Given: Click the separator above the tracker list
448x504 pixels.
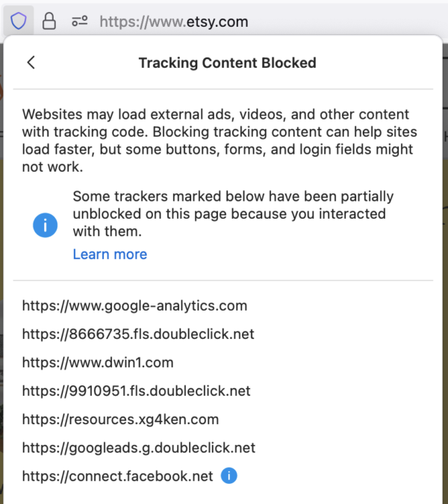Looking at the screenshot, I should pos(223,281).
